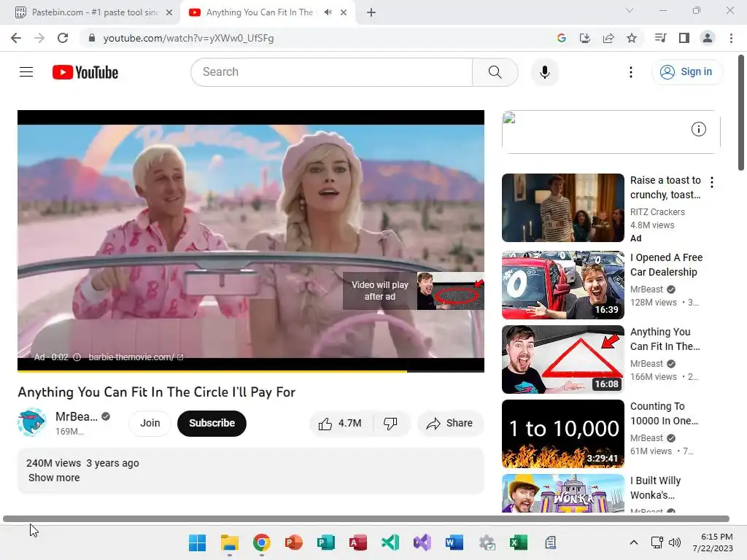Open the sidebar ad info icon
The width and height of the screenshot is (747, 560).
click(x=698, y=129)
